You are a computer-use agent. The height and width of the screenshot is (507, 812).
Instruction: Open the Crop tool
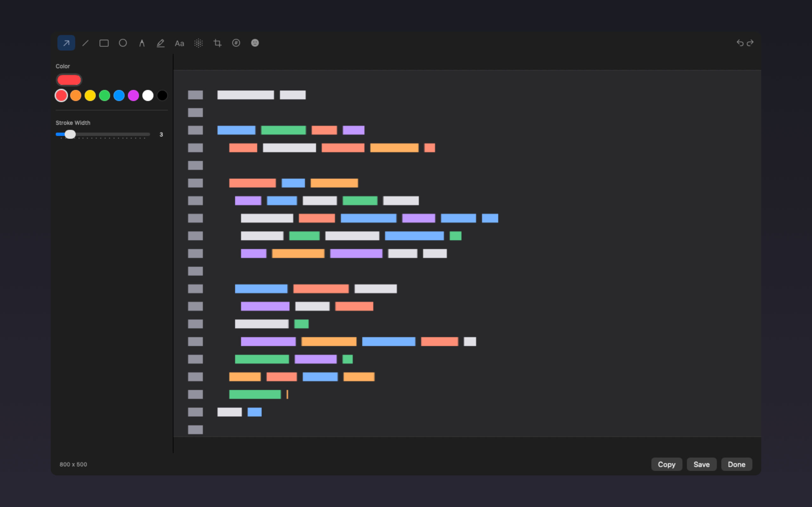pyautogui.click(x=217, y=43)
